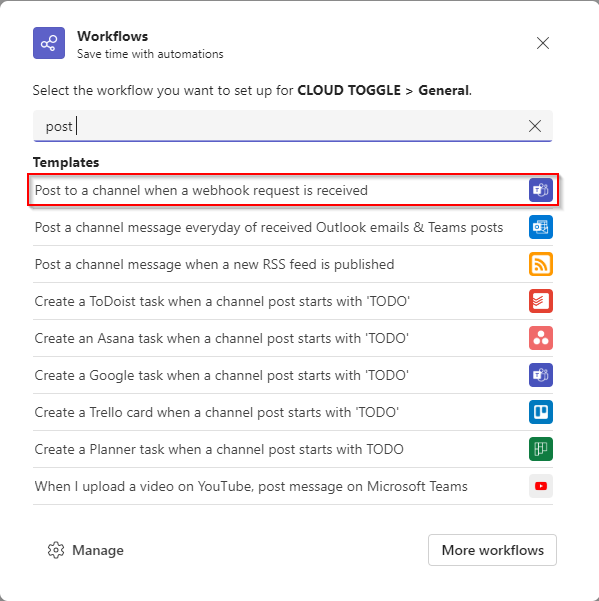The width and height of the screenshot is (599, 601).
Task: Click the YouTube play icon
Action: point(541,486)
